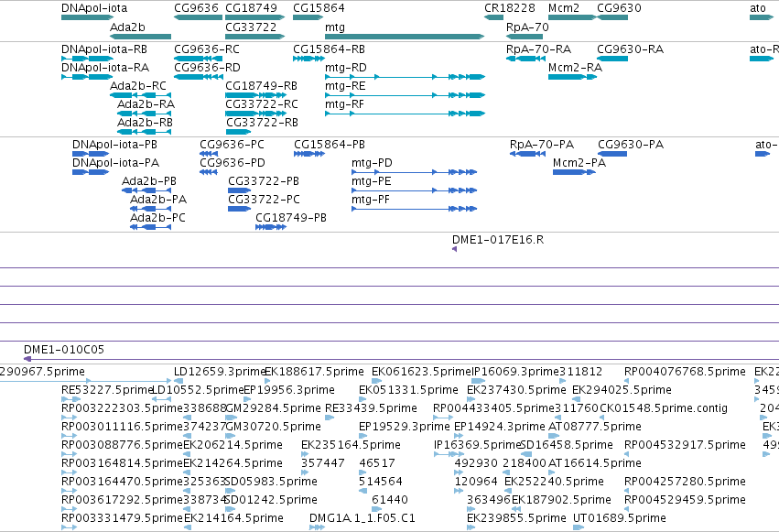Click the mtg-RE transcript model
This screenshot has width=779, height=532.
click(x=405, y=95)
